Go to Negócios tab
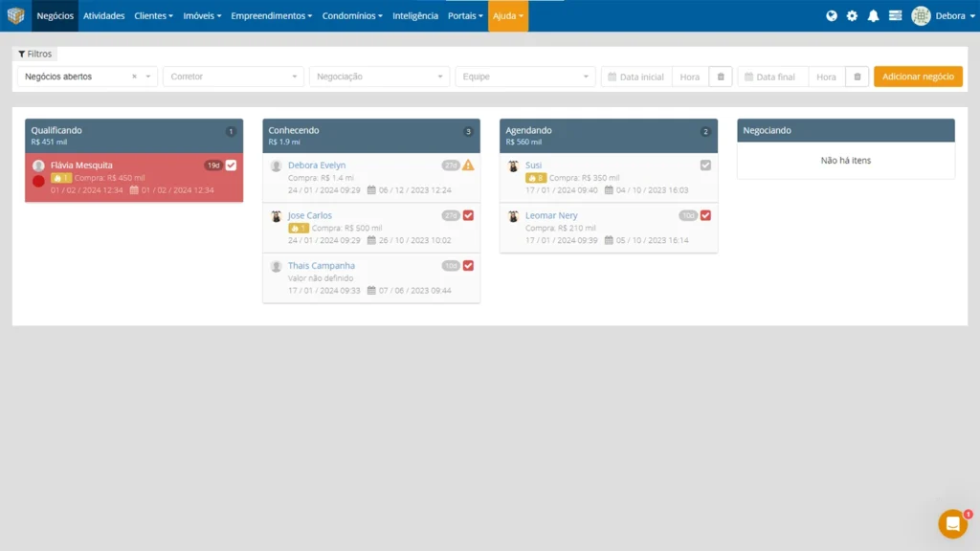Viewport: 980px width, 551px height. [x=55, y=15]
